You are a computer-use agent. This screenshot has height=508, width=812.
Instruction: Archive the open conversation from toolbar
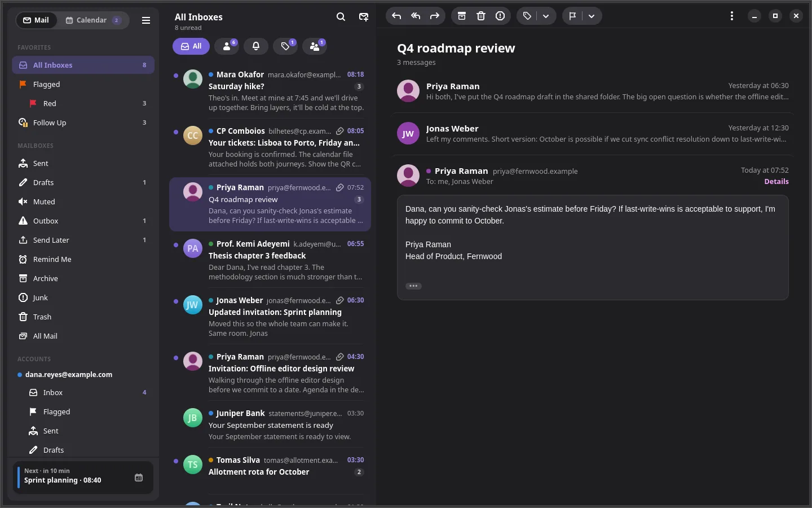point(462,16)
